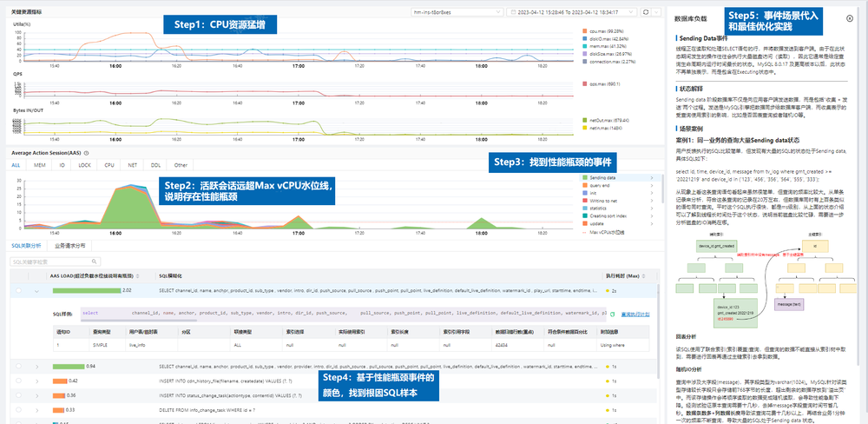Switch to the ALL session tab
This screenshot has height=424, width=868.
[16, 165]
